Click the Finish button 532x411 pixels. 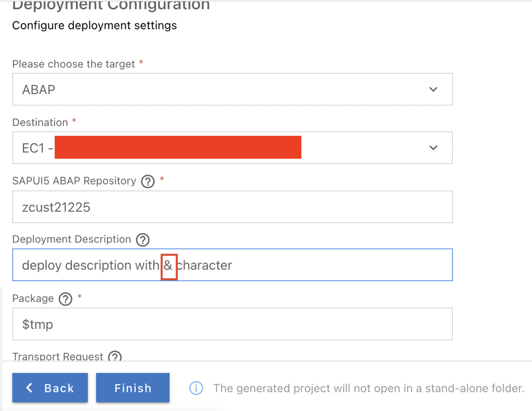click(132, 388)
